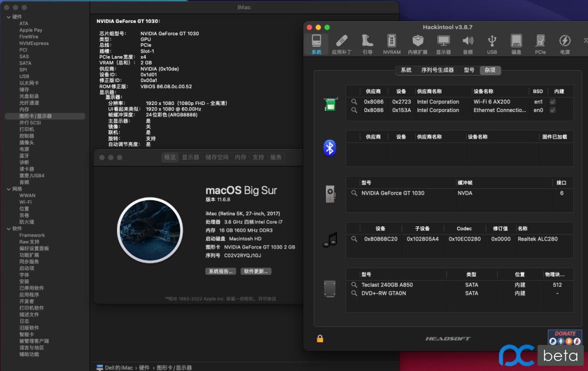Switch to the 序列号生成器 tab

coord(437,70)
